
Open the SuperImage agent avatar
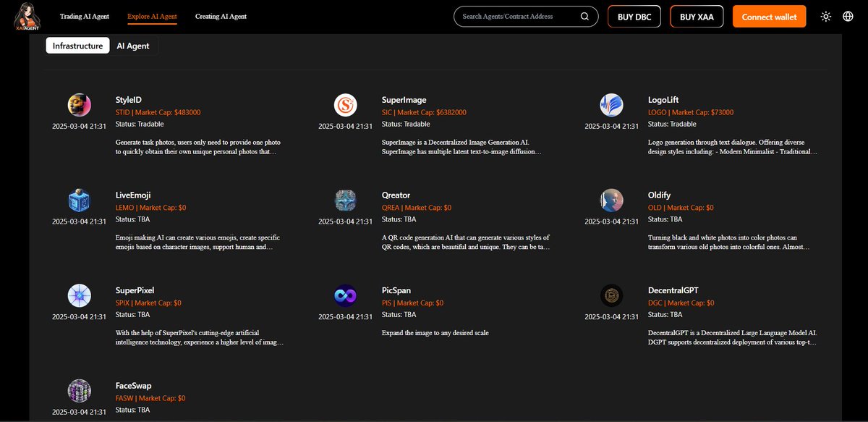click(346, 105)
